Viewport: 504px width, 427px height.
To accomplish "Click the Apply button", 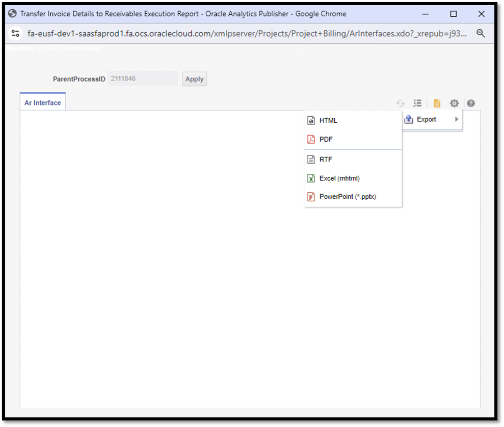I will (x=195, y=79).
